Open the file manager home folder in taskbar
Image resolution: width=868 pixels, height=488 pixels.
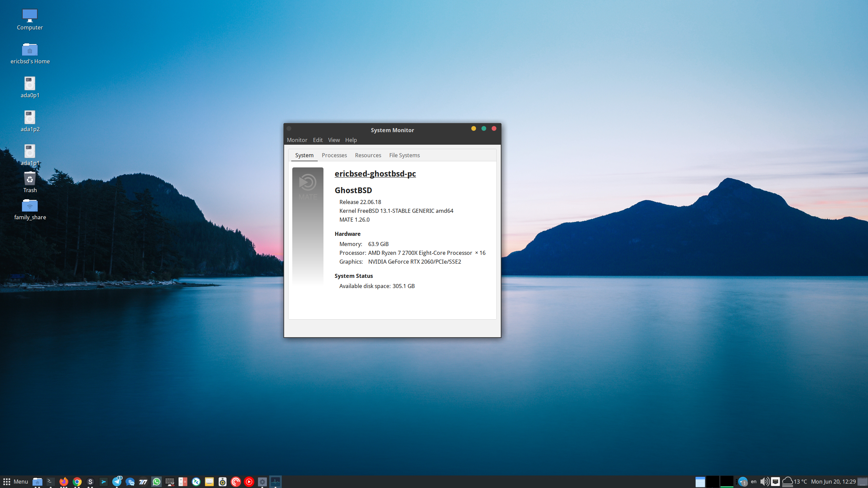click(x=37, y=482)
